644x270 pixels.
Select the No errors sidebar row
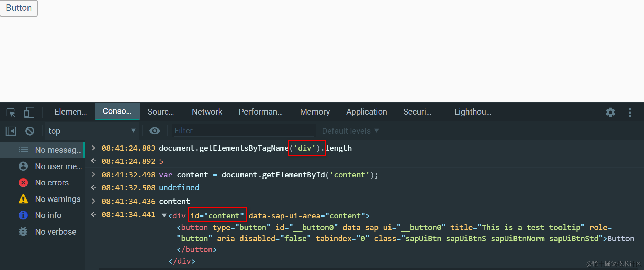click(43, 183)
